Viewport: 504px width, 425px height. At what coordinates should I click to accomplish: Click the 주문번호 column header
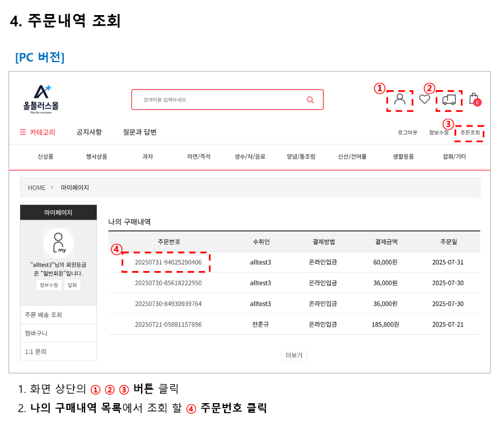coord(169,242)
